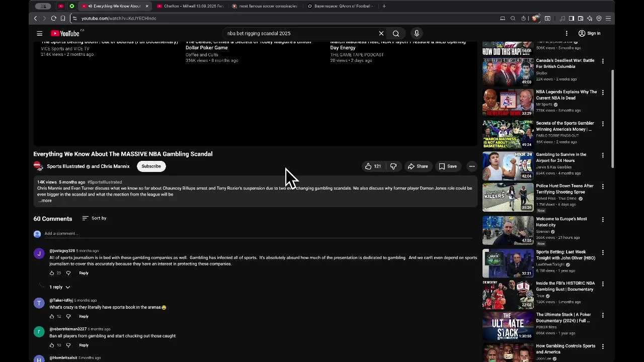
Task: Like @robertriteman3227's comment
Action: 52,345
